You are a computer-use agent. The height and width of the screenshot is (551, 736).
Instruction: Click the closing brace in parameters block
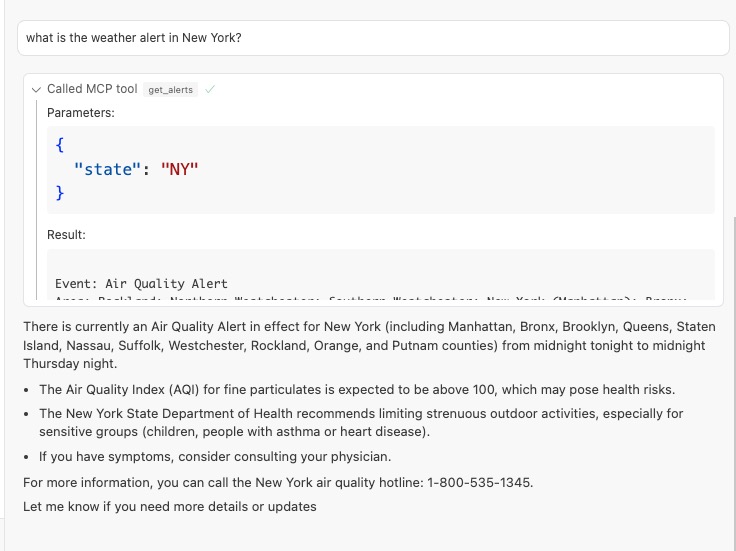pyautogui.click(x=60, y=192)
